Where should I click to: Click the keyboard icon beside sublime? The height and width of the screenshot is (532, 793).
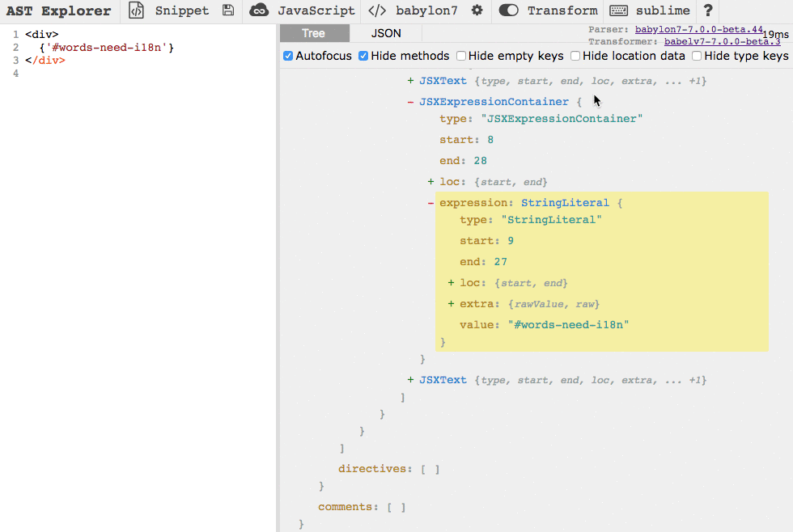pos(618,10)
